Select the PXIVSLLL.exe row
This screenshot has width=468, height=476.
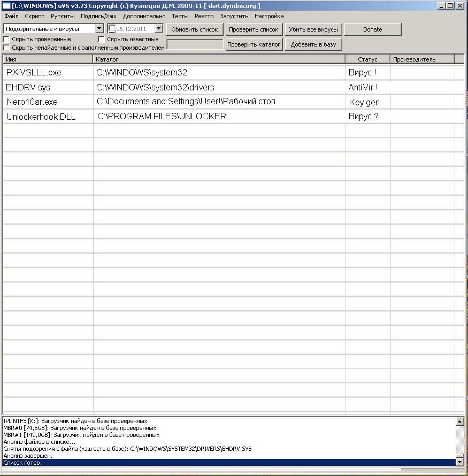[x=233, y=72]
